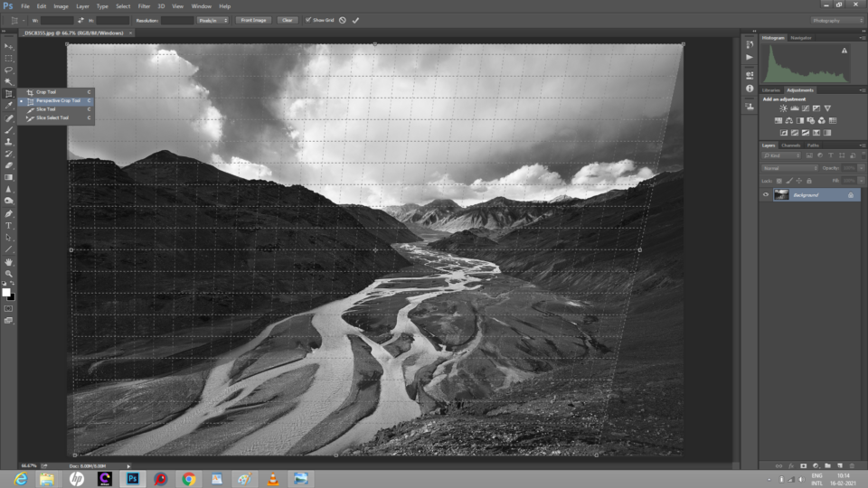Toggle lock all
The height and width of the screenshot is (488, 868).
(x=809, y=181)
